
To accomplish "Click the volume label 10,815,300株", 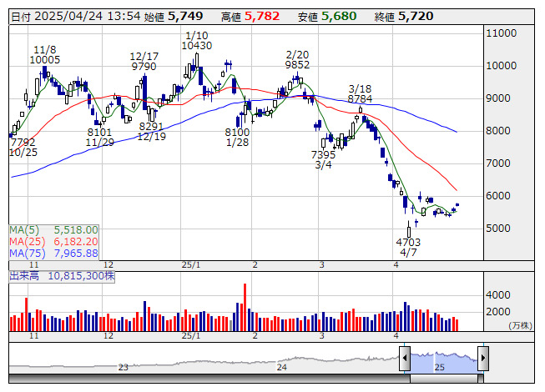I will point(81,276).
